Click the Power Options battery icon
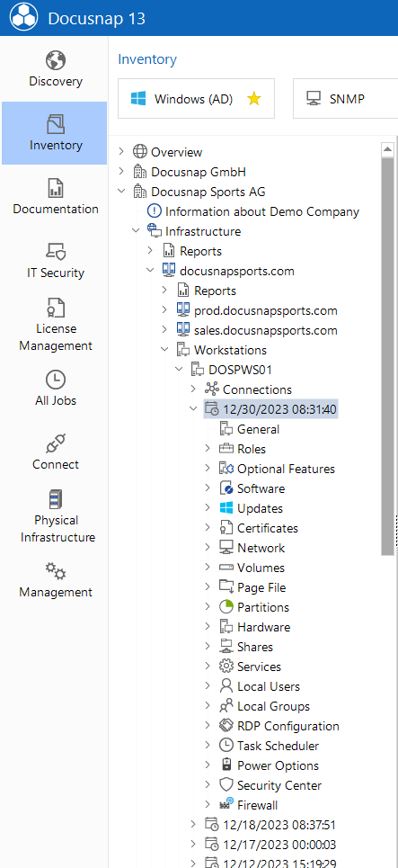Screen dimensions: 398x868 (226, 765)
